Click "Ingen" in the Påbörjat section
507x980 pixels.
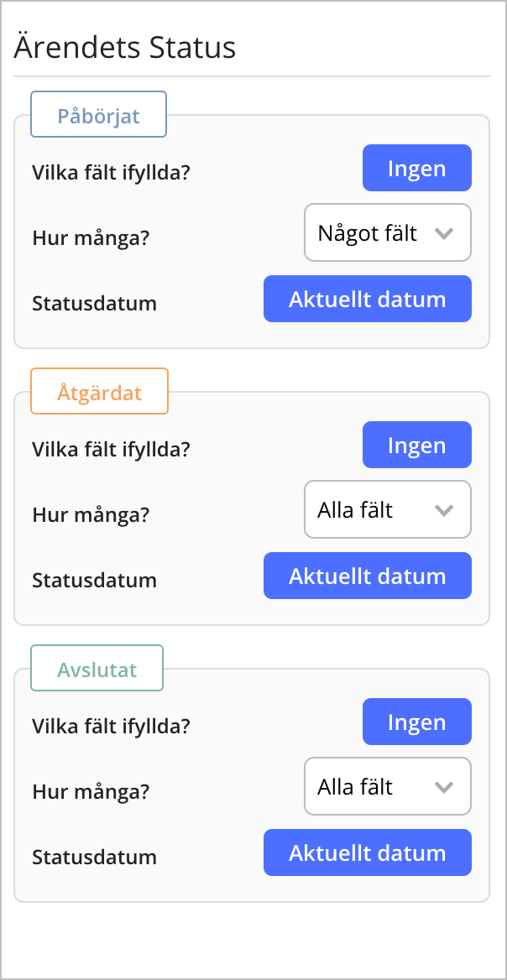tap(416, 168)
